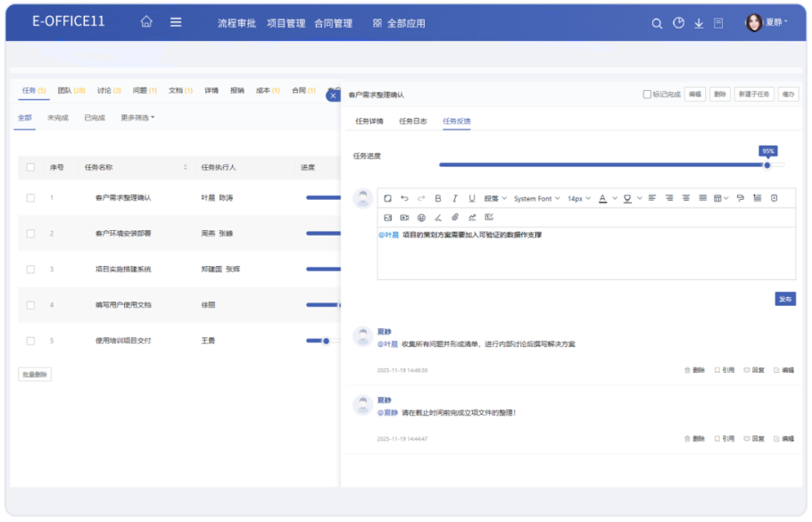This screenshot has width=812, height=522.
Task: Open the 项目管理 menu item
Action: pyautogui.click(x=286, y=23)
